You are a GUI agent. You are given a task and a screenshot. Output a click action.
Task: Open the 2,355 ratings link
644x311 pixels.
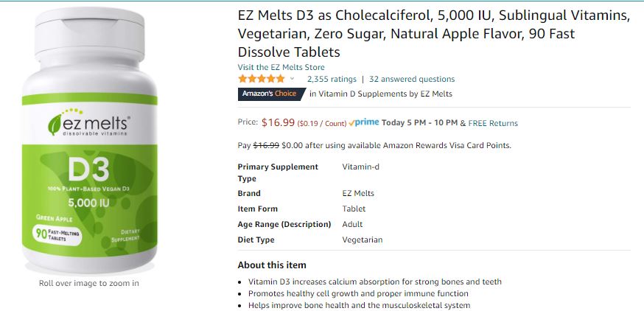click(332, 79)
